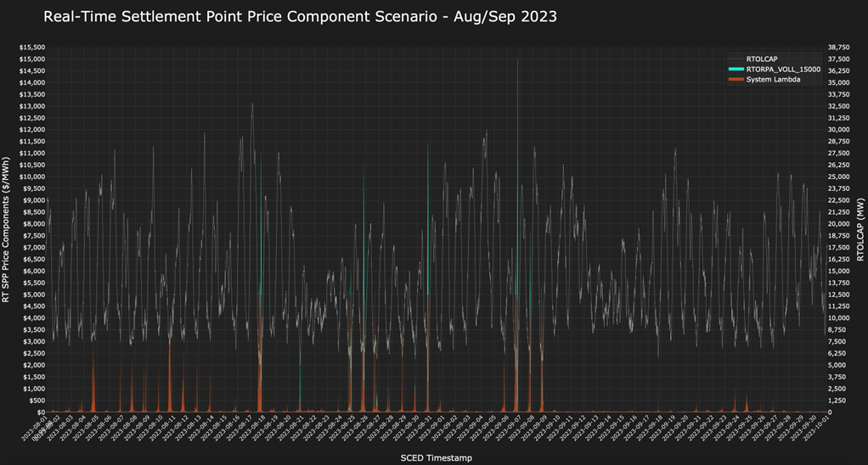868x465 pixels.
Task: Toggle System Lambda series visibility
Action: (x=773, y=79)
